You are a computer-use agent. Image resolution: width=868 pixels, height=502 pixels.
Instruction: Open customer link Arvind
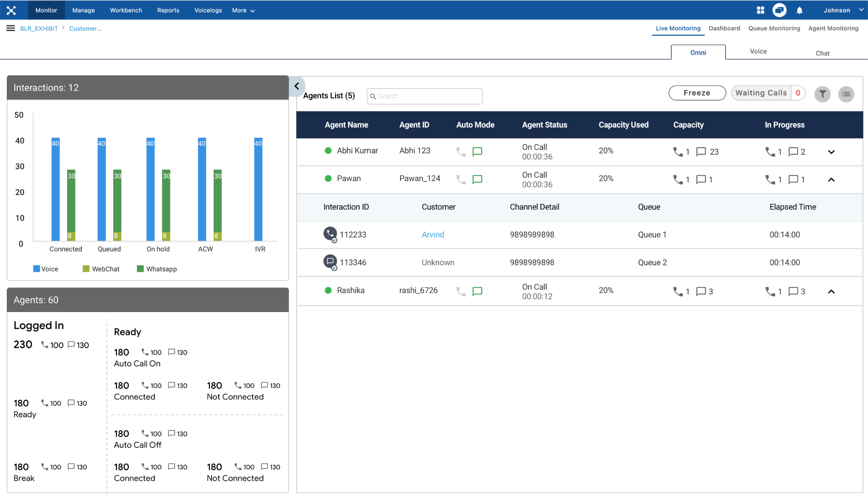433,234
